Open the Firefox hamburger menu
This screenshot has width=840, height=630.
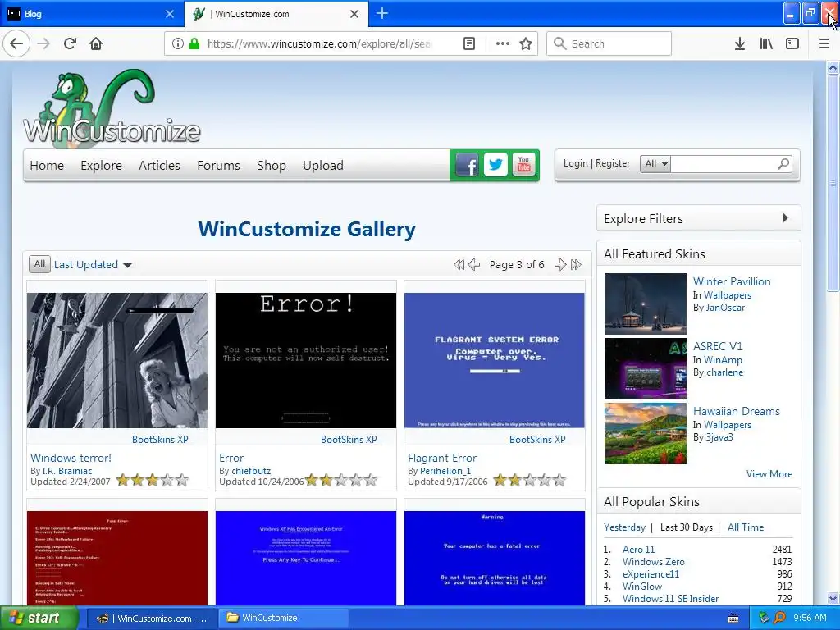point(824,43)
